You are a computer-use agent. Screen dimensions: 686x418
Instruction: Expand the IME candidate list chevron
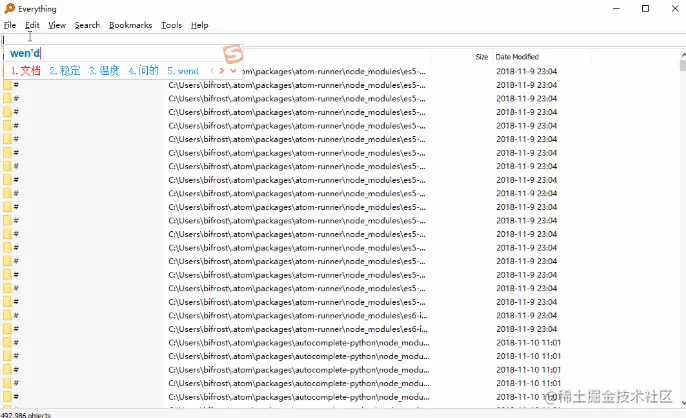coord(233,70)
